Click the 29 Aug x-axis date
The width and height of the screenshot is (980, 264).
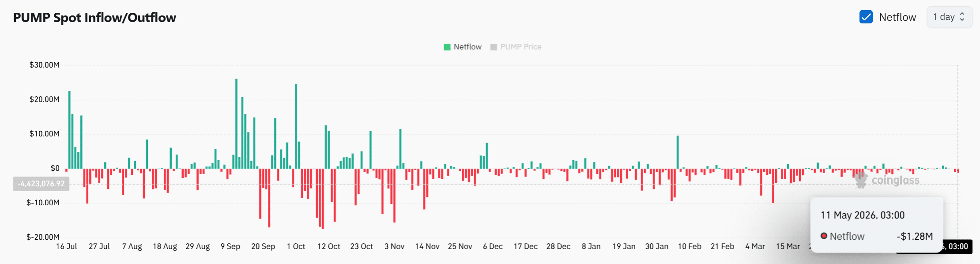[198, 246]
